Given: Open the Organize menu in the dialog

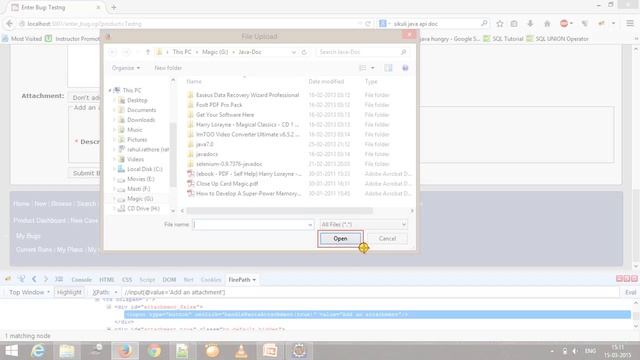Looking at the screenshot, I should tap(126, 68).
